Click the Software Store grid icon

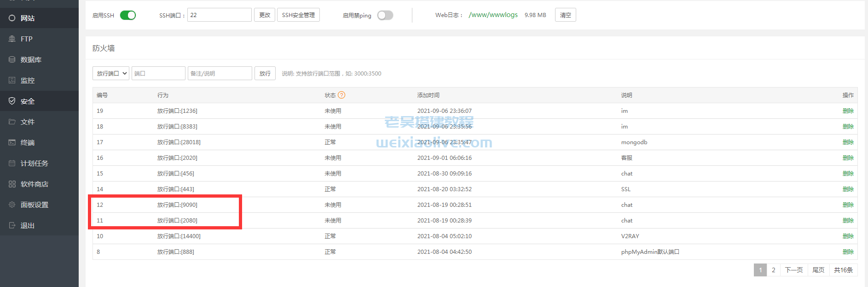12,184
